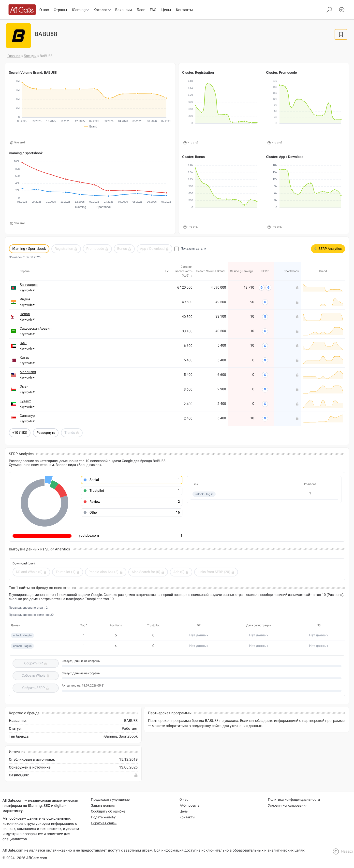Open the Цены menu item in header
354x868 pixels.
166,10
